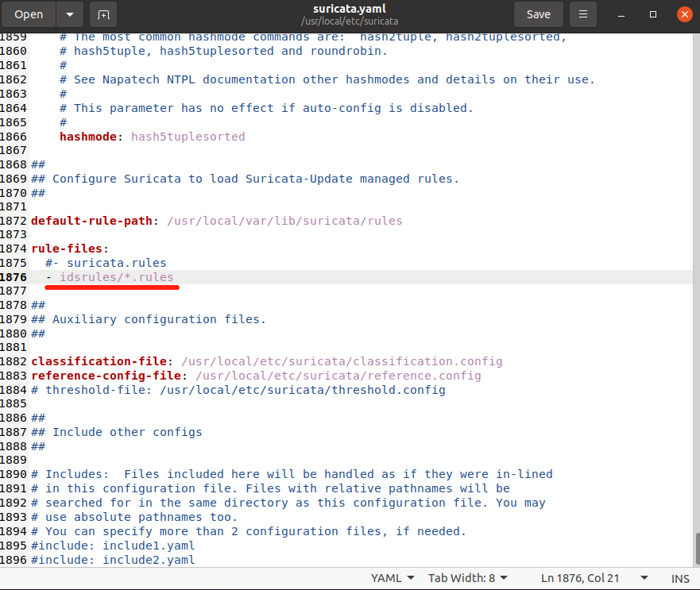The height and width of the screenshot is (590, 700).
Task: Click the 'Includes: Files included here' comment line
Action: point(292,474)
